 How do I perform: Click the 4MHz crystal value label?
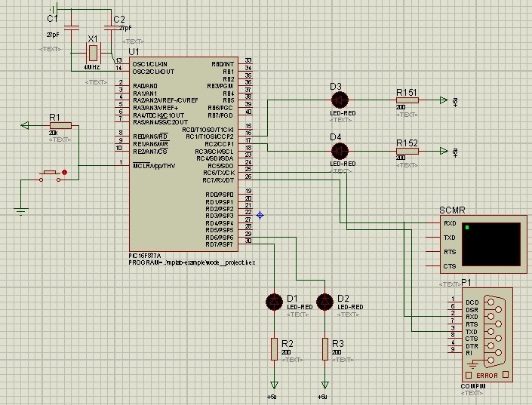[x=92, y=68]
